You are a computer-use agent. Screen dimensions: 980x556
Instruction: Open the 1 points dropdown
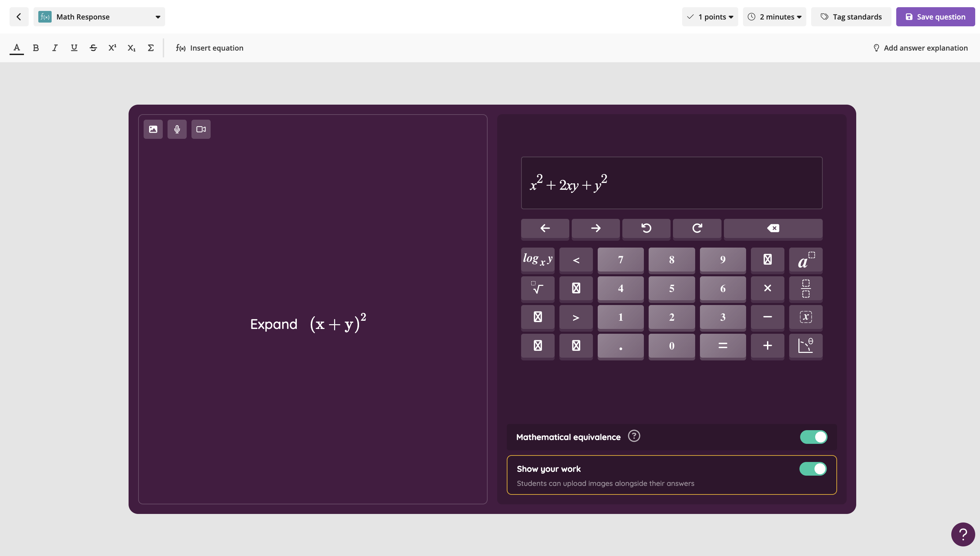tap(710, 17)
